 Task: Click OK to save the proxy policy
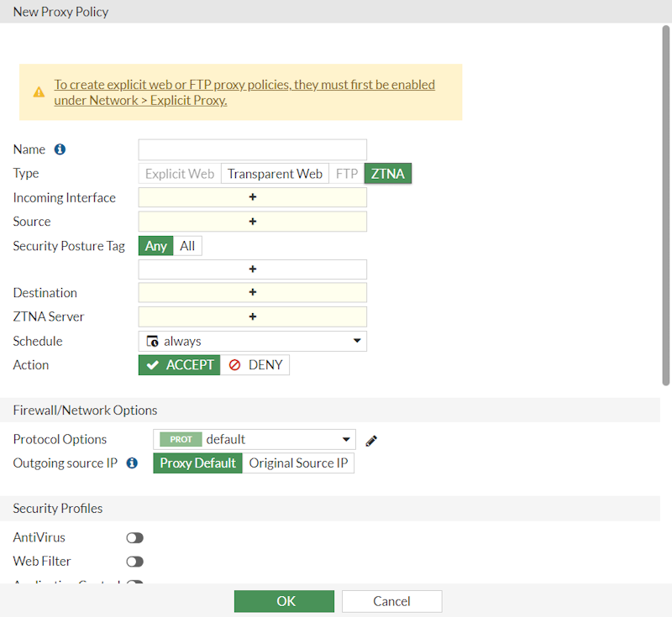coord(284,601)
